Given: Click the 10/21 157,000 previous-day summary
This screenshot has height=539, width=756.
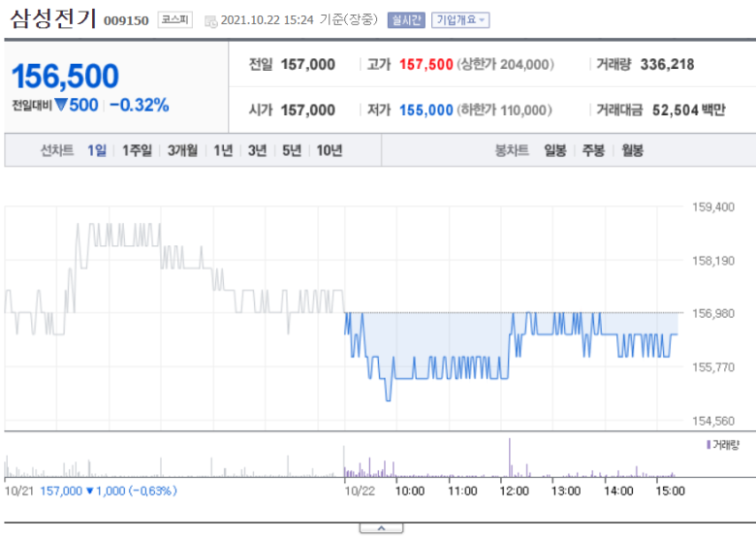Looking at the screenshot, I should 91,491.
